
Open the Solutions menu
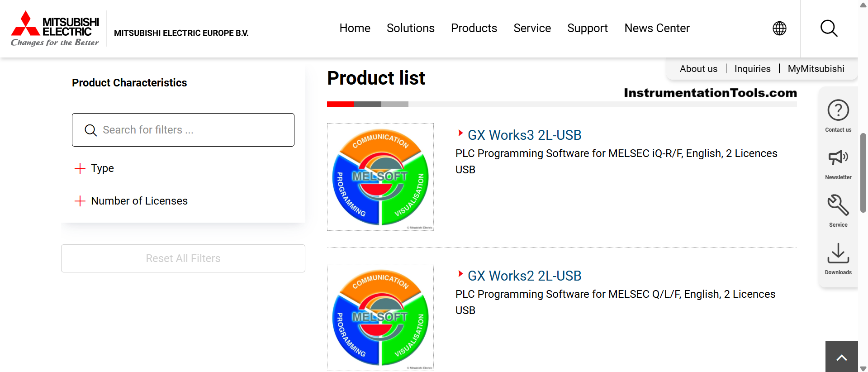411,28
